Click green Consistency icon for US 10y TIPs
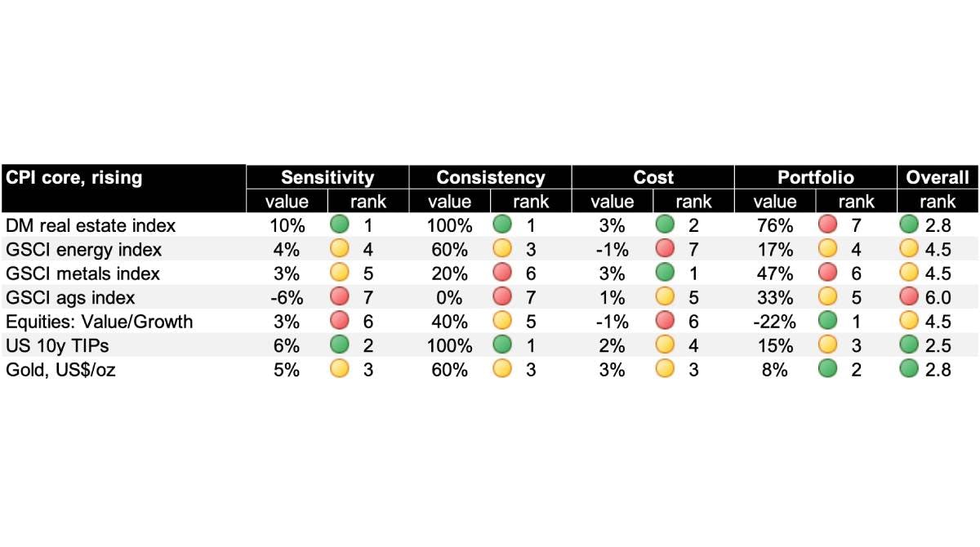Image resolution: width=980 pixels, height=547 pixels. [x=502, y=346]
